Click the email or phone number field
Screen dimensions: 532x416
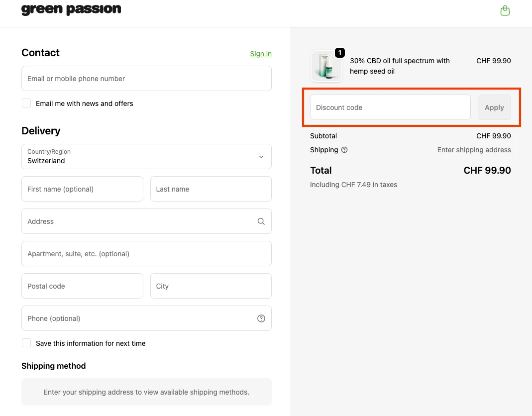pyautogui.click(x=146, y=78)
